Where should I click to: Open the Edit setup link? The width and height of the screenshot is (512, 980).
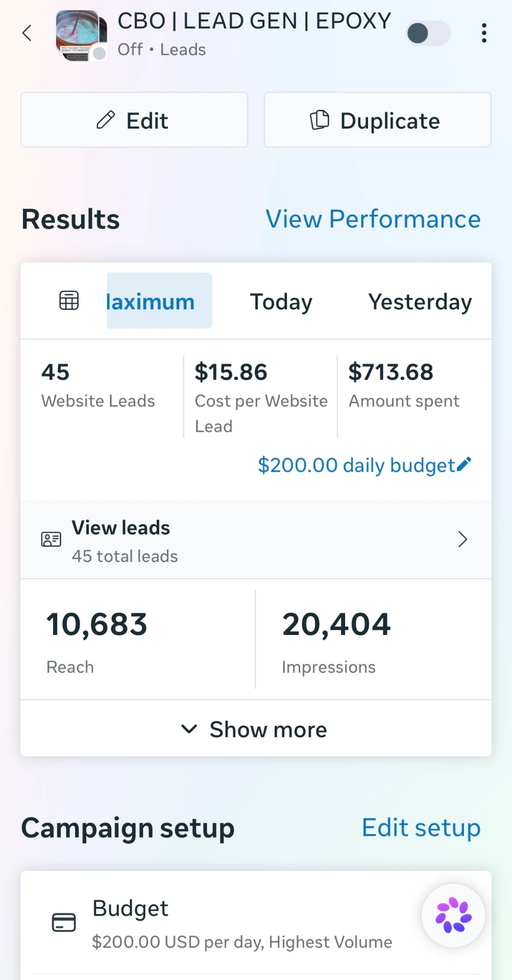[x=421, y=827]
